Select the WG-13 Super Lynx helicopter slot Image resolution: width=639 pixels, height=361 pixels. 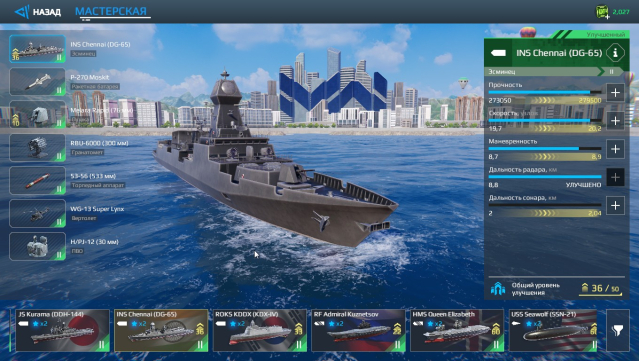[x=37, y=214]
